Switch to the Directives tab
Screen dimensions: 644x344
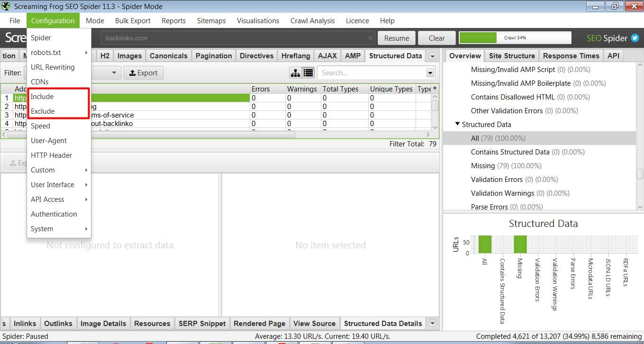pos(256,56)
